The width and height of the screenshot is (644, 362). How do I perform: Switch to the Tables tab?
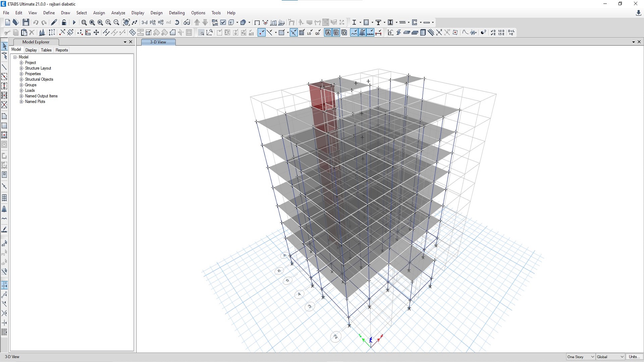coord(46,50)
